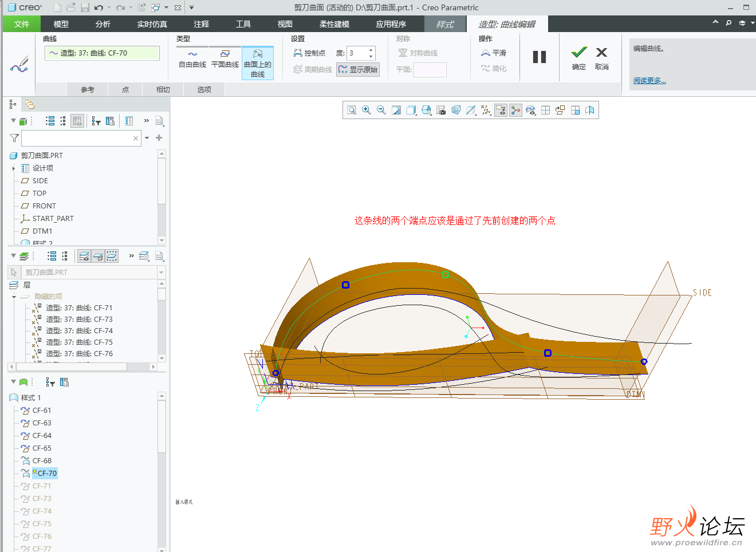Switch to the model tree tab icon
The width and height of the screenshot is (756, 552).
[x=13, y=104]
